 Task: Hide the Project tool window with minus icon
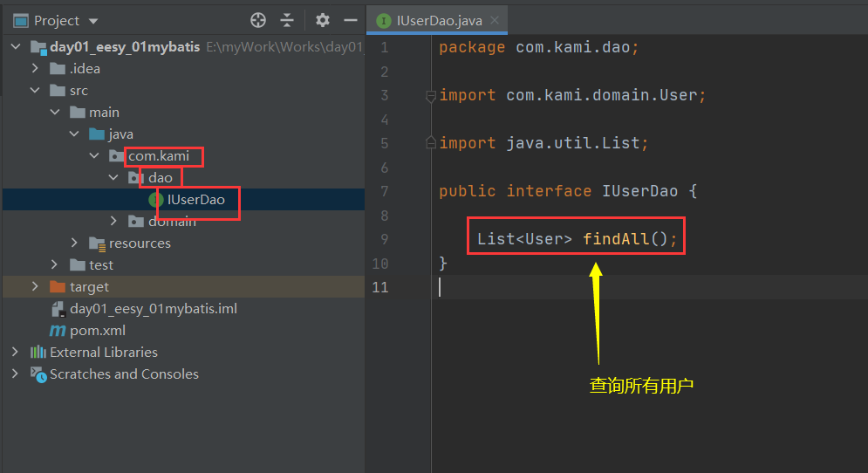coord(351,20)
